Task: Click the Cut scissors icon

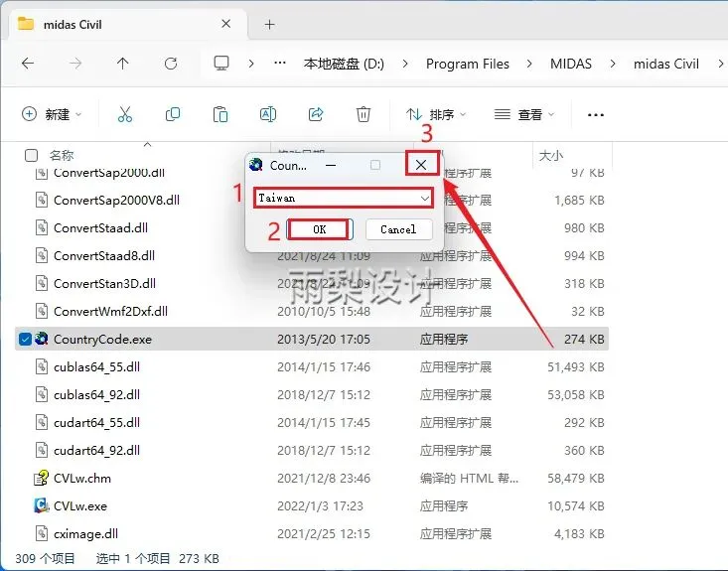Action: coord(125,114)
